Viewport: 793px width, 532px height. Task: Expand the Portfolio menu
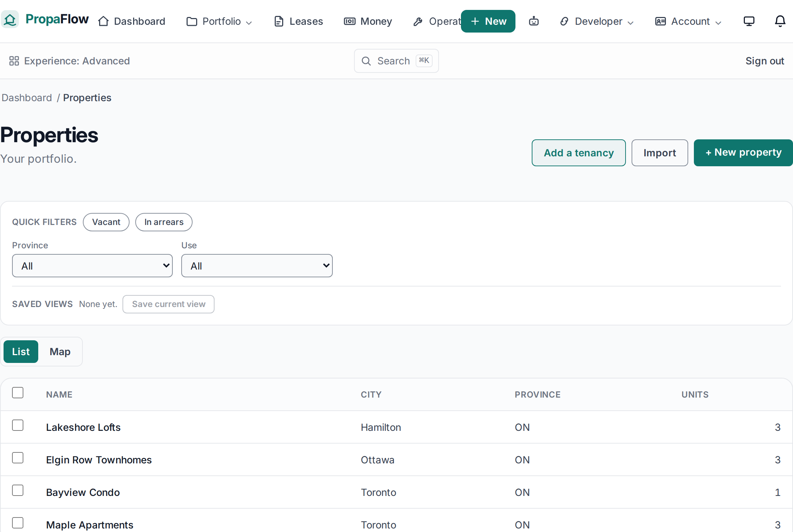point(219,21)
